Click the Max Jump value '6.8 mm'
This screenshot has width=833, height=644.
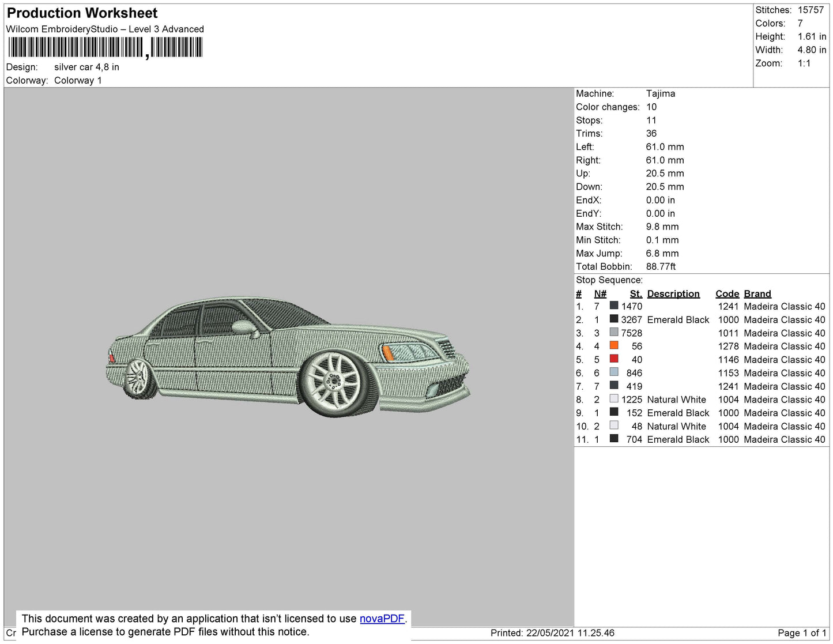click(662, 253)
